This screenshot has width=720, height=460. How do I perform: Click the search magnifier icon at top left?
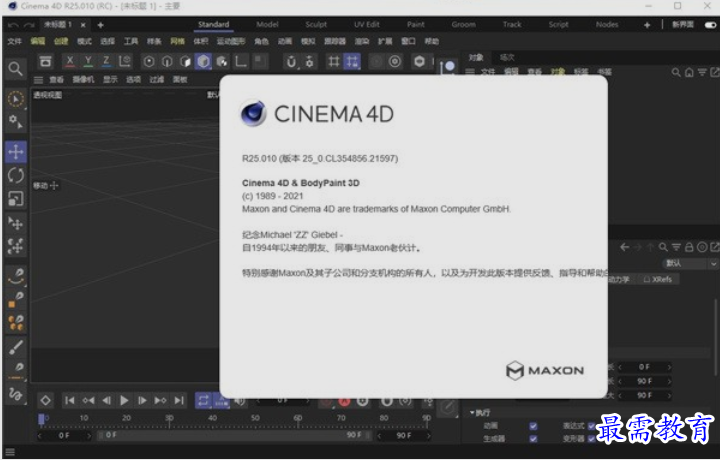tap(15, 69)
